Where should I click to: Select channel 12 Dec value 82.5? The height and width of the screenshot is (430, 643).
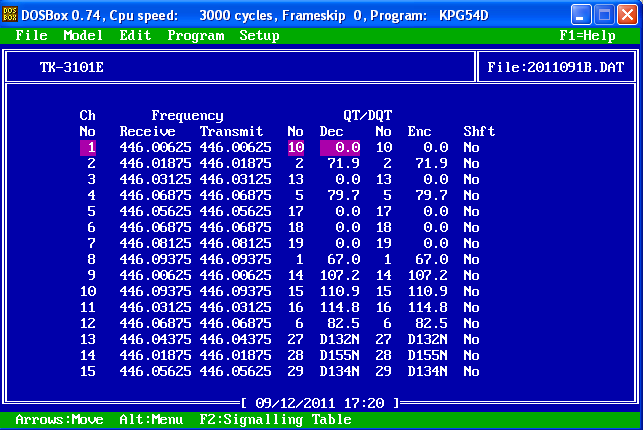[344, 323]
